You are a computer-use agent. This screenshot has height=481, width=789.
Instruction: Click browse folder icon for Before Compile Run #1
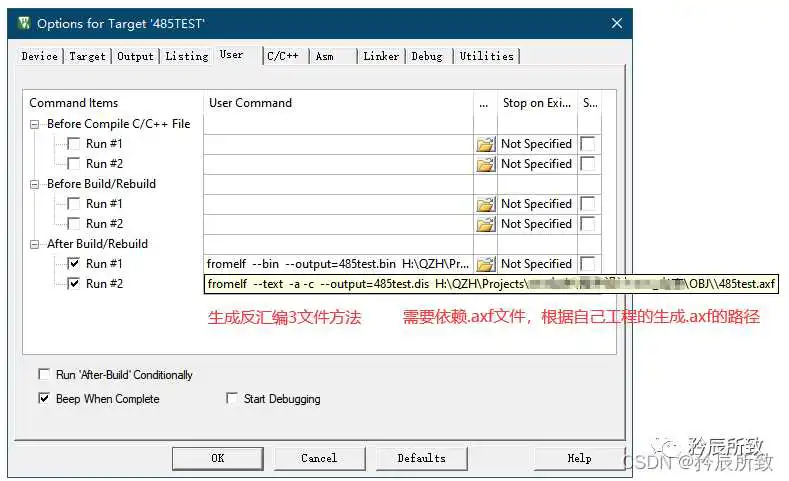tap(486, 144)
